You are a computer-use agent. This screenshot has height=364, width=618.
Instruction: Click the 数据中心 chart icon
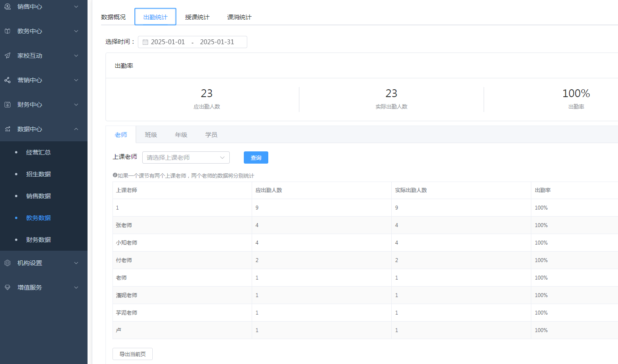(7, 129)
